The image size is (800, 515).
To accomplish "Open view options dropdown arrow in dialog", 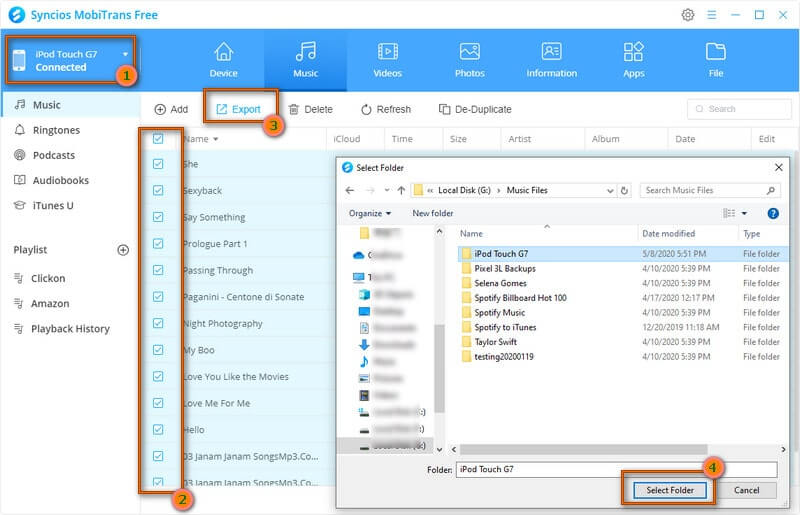I will 744,213.
